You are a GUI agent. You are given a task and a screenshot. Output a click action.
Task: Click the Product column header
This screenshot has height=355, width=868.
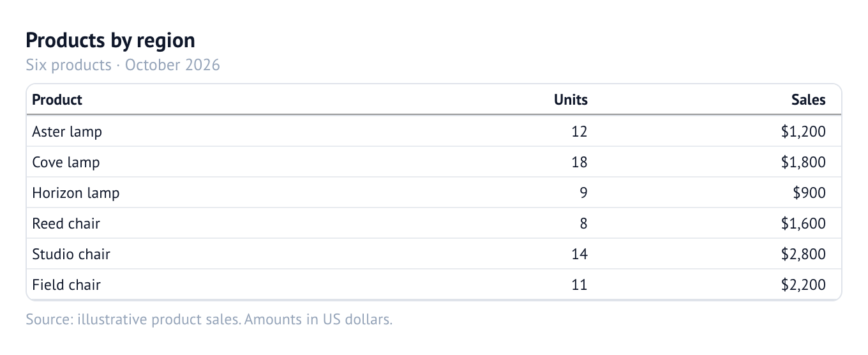[57, 100]
